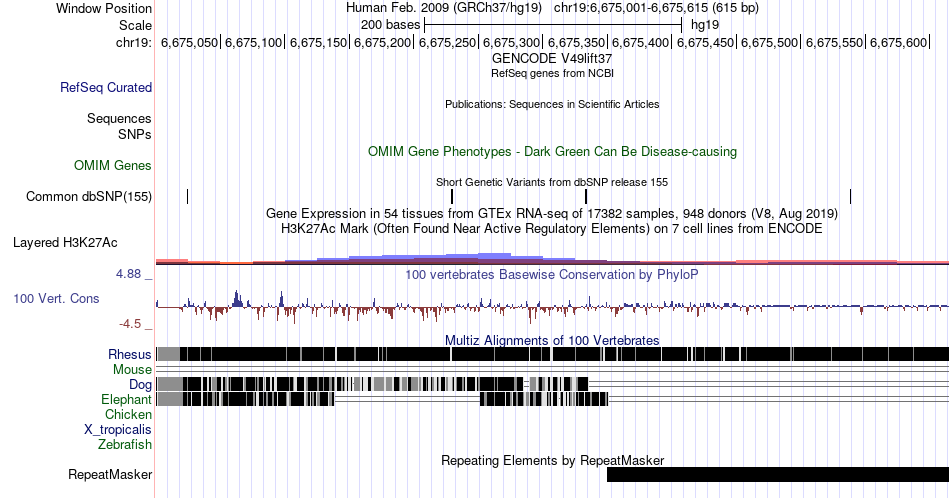The height and width of the screenshot is (498, 950).
Task: Click the black RepeatMasker repeat element block
Action: tap(778, 474)
